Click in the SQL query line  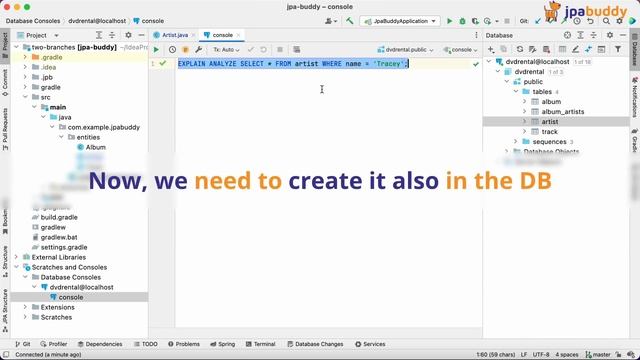point(293,64)
